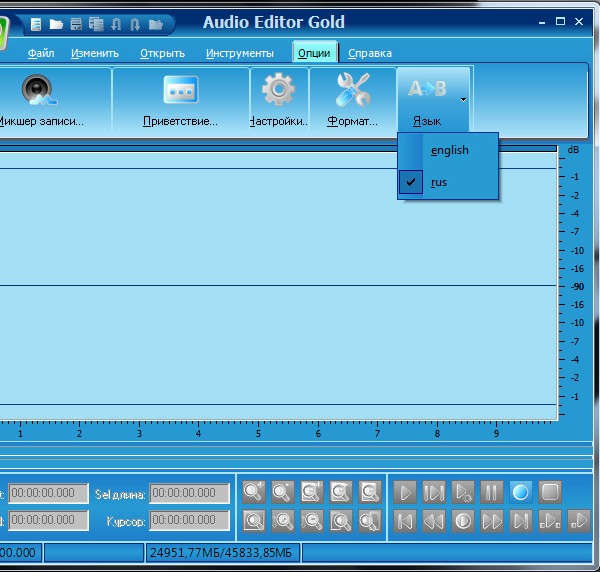Click the Fast Forward double-arrow button
Image resolution: width=600 pixels, height=572 pixels.
coord(491,521)
